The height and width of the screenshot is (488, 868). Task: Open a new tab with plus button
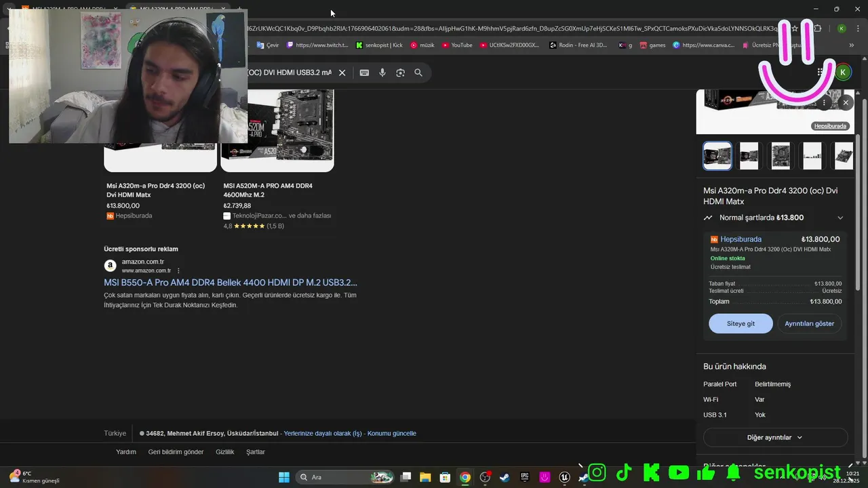click(239, 9)
